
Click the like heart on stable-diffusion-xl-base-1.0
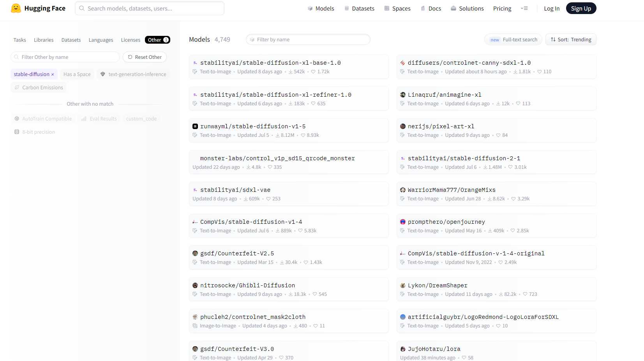coord(313,72)
